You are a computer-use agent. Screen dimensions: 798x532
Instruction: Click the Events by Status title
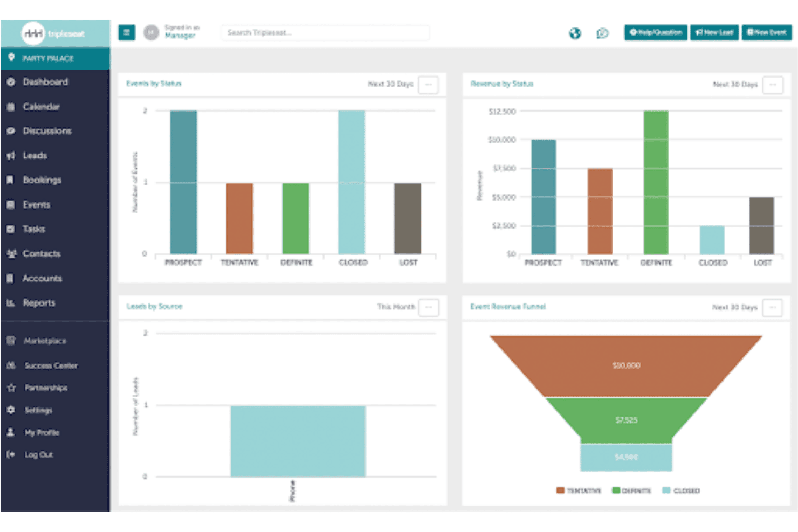(154, 84)
